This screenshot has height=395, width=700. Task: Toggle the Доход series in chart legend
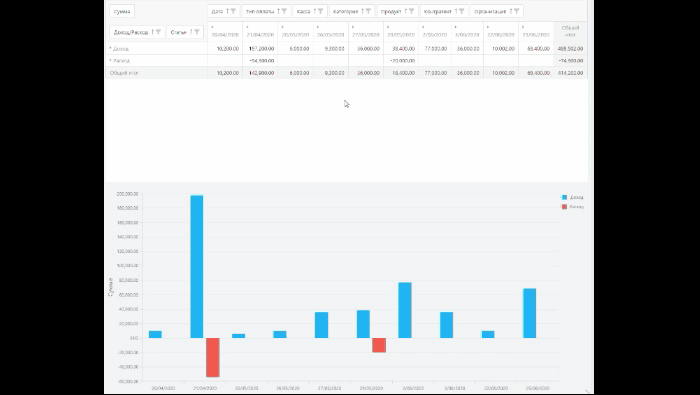click(572, 197)
